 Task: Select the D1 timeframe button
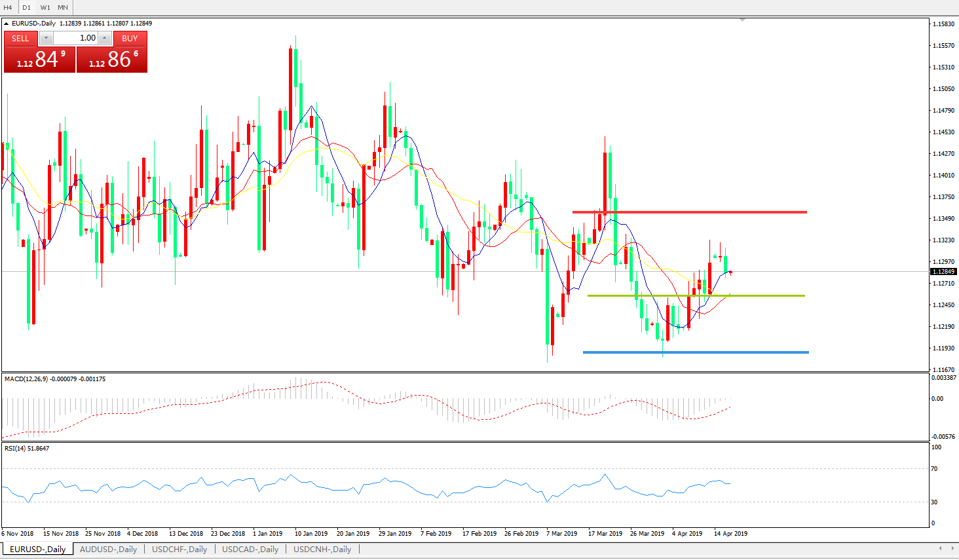[x=27, y=7]
